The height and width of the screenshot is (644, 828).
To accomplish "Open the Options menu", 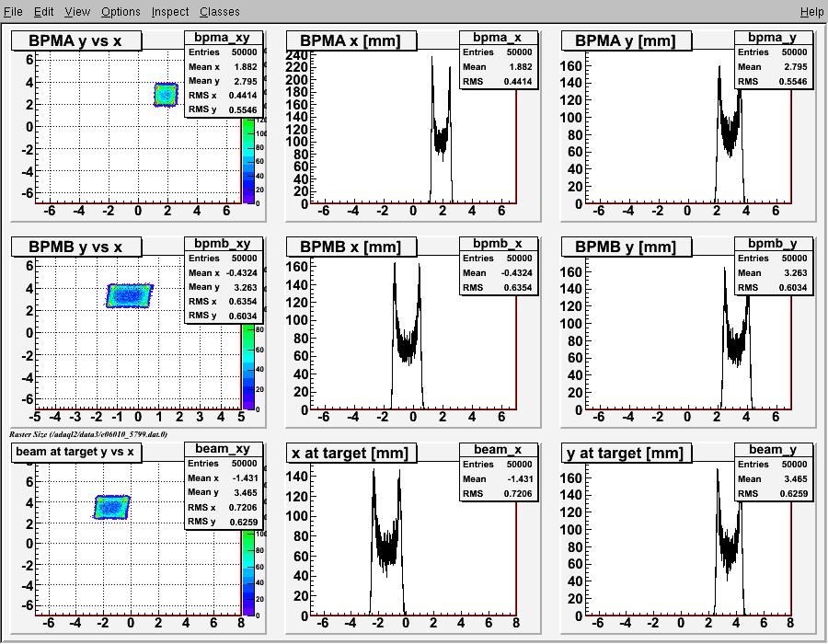I will coord(121,12).
